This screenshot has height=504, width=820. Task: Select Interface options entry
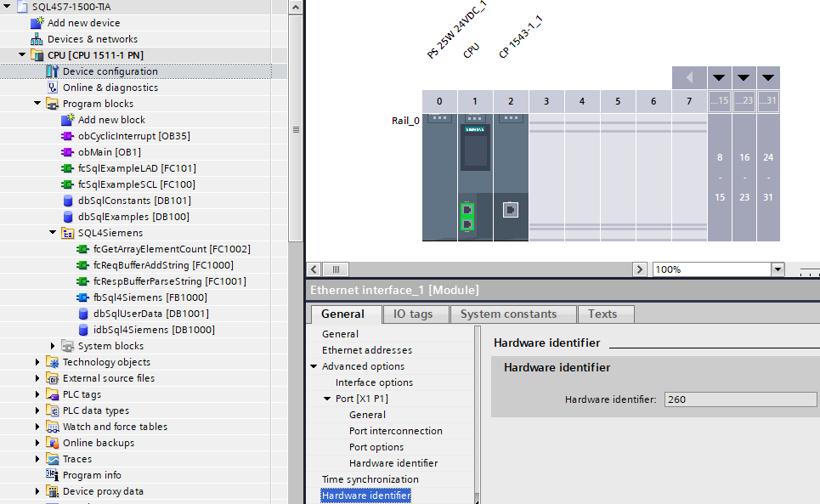375,382
